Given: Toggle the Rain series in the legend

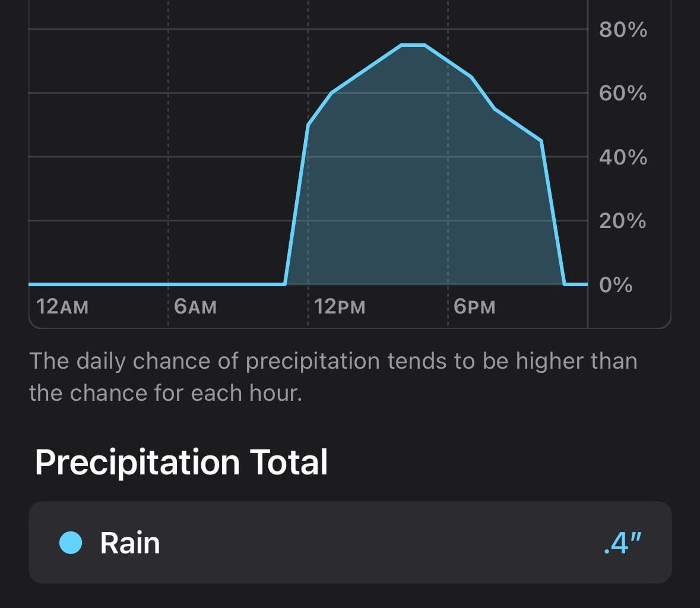Looking at the screenshot, I should pyautogui.click(x=129, y=541).
